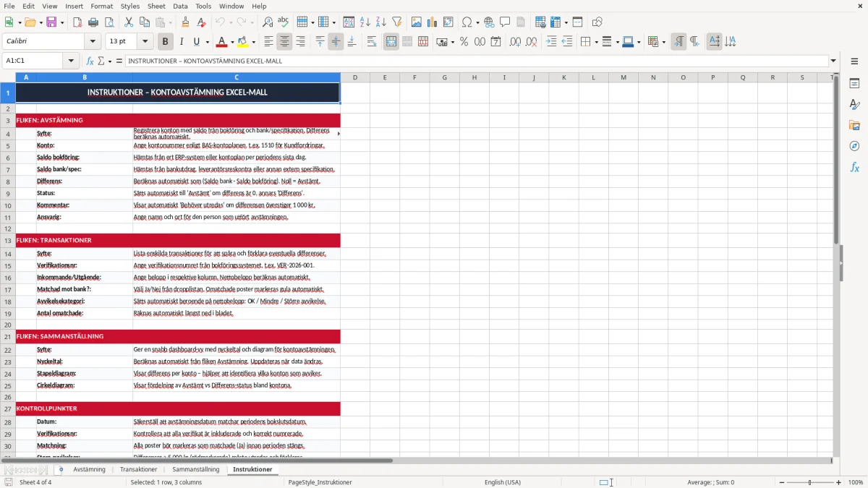The height and width of the screenshot is (488, 868).
Task: Open print preview
Action: click(109, 22)
